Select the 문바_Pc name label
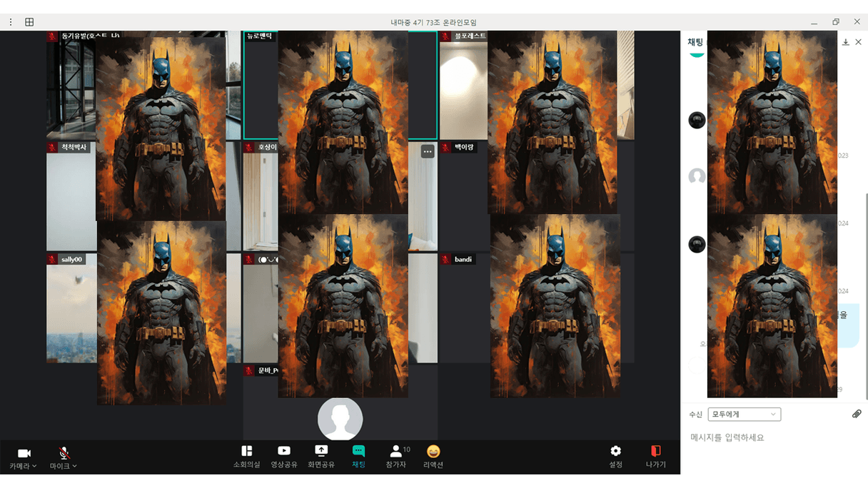This screenshot has width=868, height=488. point(268,371)
